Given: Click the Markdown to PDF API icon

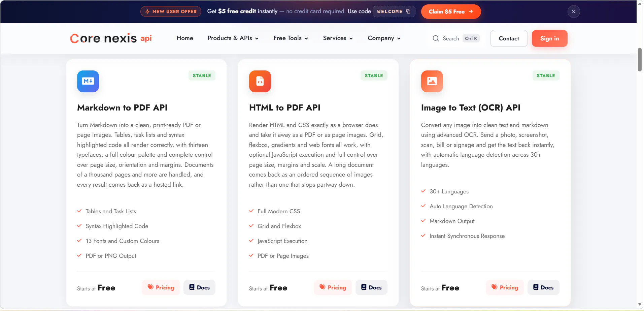Looking at the screenshot, I should [x=88, y=81].
